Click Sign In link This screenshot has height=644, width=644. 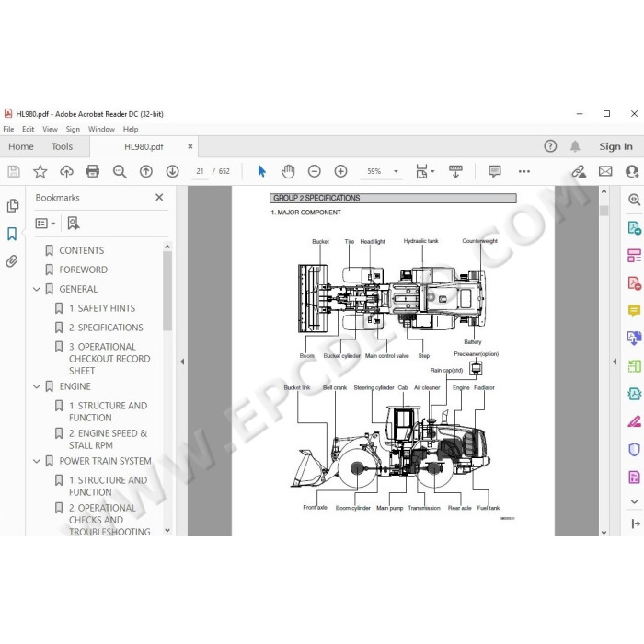pyautogui.click(x=615, y=146)
